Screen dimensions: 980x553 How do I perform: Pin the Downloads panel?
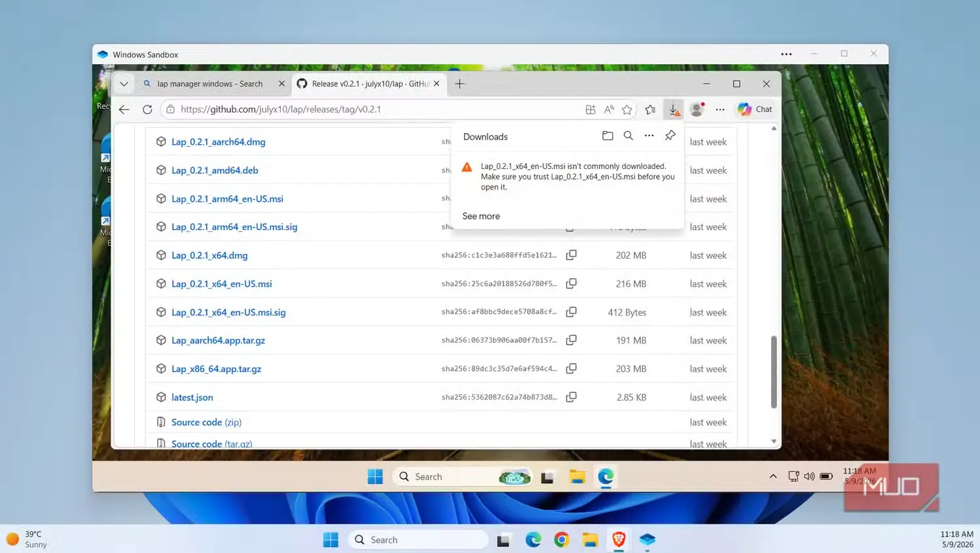670,136
